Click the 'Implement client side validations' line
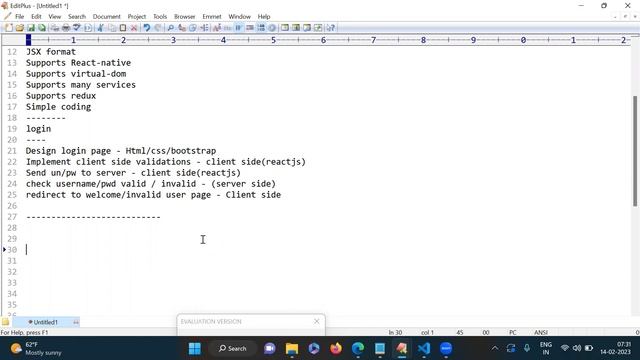Screen dimensions: 640x360 tap(166, 162)
